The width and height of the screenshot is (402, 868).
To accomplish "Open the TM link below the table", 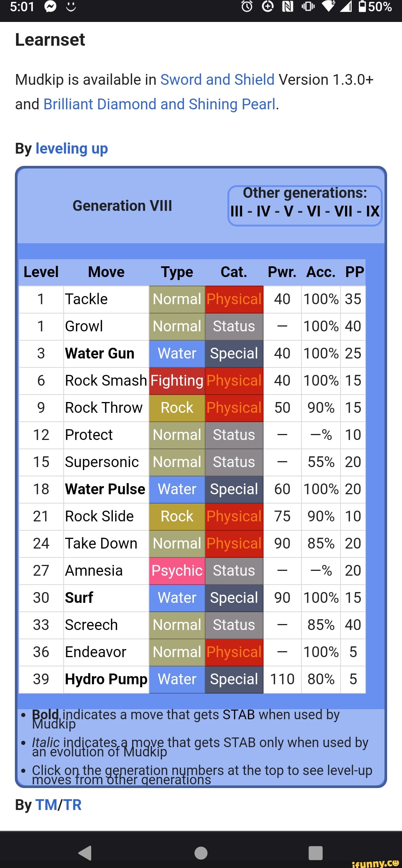I will coord(46,805).
